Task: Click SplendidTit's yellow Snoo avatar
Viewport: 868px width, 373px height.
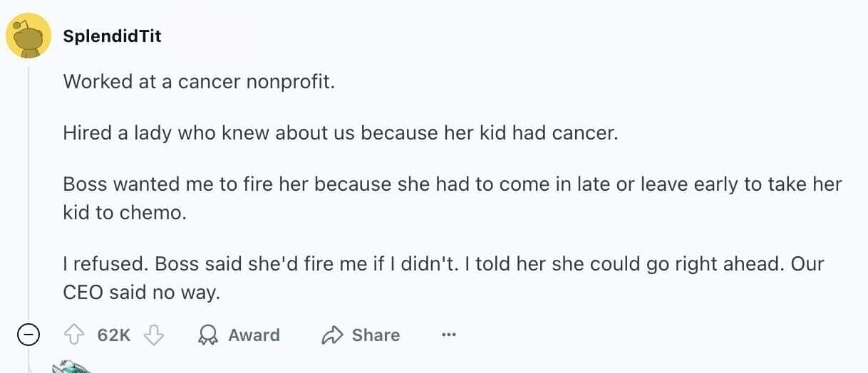Action: [x=29, y=36]
